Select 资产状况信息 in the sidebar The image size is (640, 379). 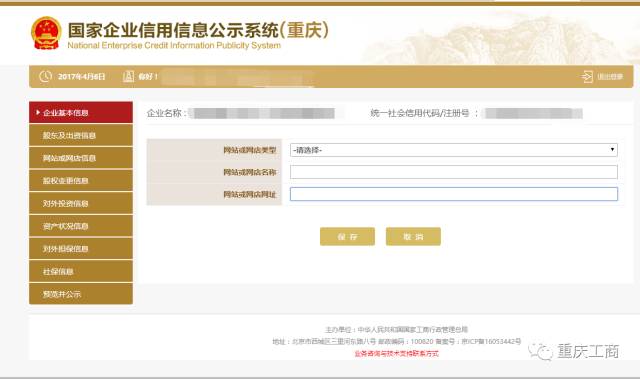tap(81, 226)
